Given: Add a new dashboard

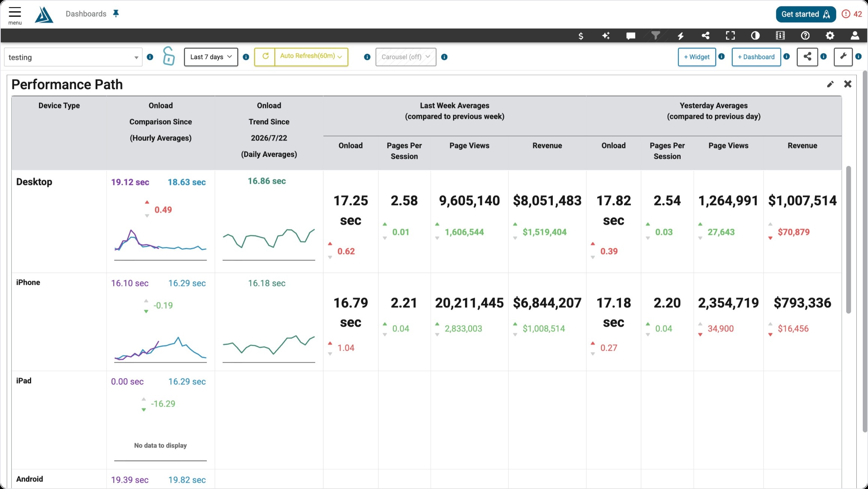Looking at the screenshot, I should [756, 57].
